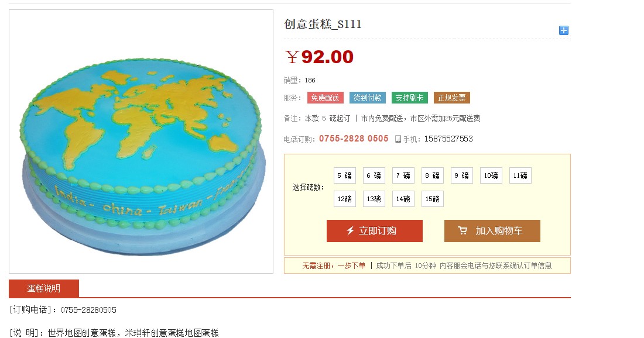Click the 支持刷卡 green tag
The height and width of the screenshot is (338, 644).
(x=409, y=98)
